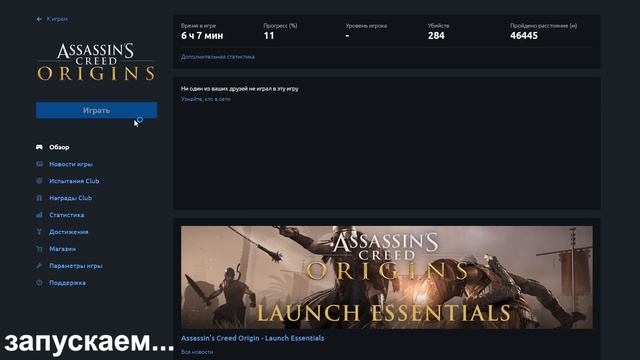
Task: Open Параметры игры settings
Action: pyautogui.click(x=76, y=266)
